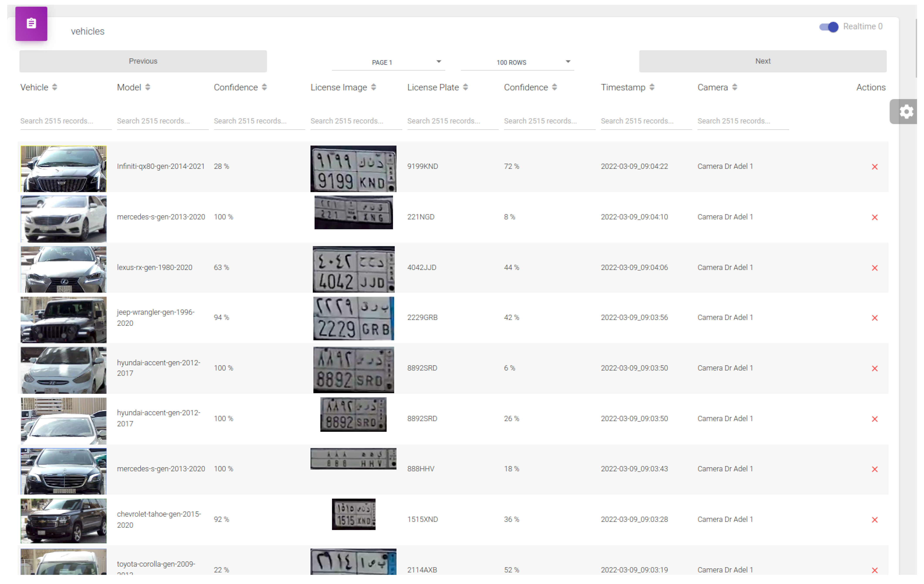Sort by License Image column

tap(373, 88)
